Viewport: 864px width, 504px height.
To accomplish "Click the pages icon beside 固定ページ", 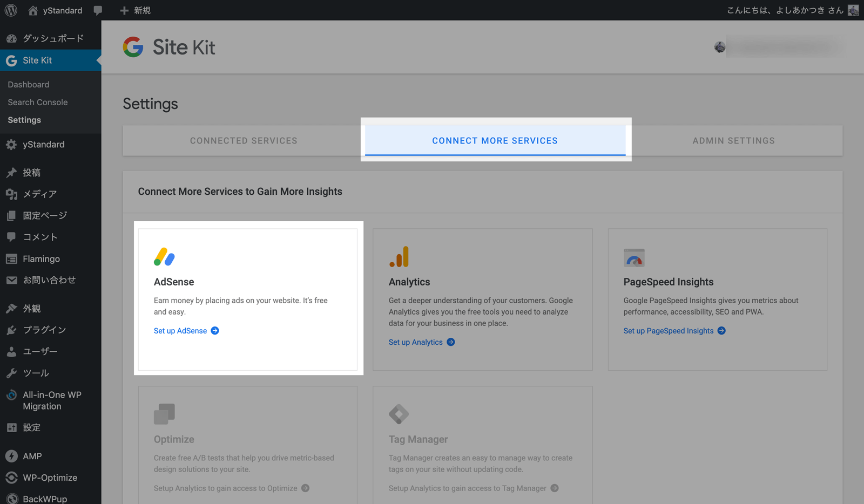I will (x=11, y=215).
